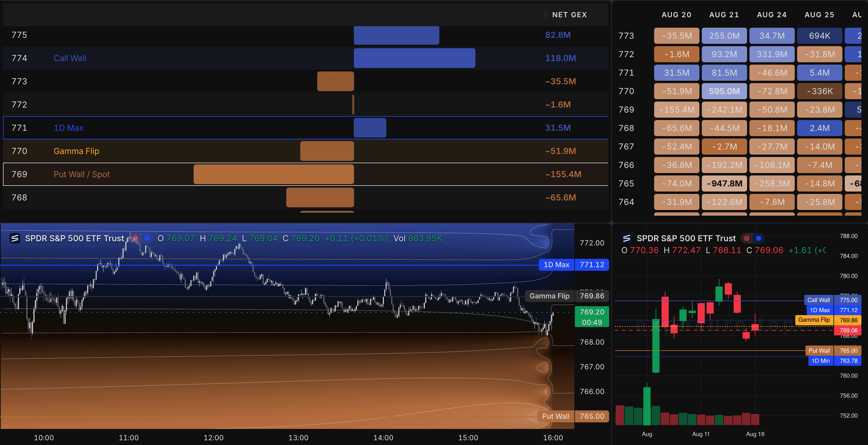Viewport: 868px width, 445px height.
Task: Click the 93.2M heatmap cell
Action: [x=724, y=54]
